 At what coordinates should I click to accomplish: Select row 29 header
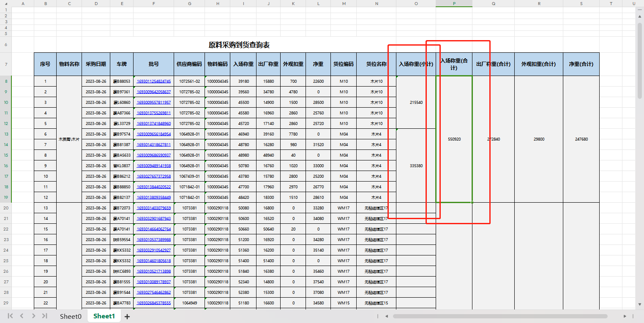click(x=6, y=303)
